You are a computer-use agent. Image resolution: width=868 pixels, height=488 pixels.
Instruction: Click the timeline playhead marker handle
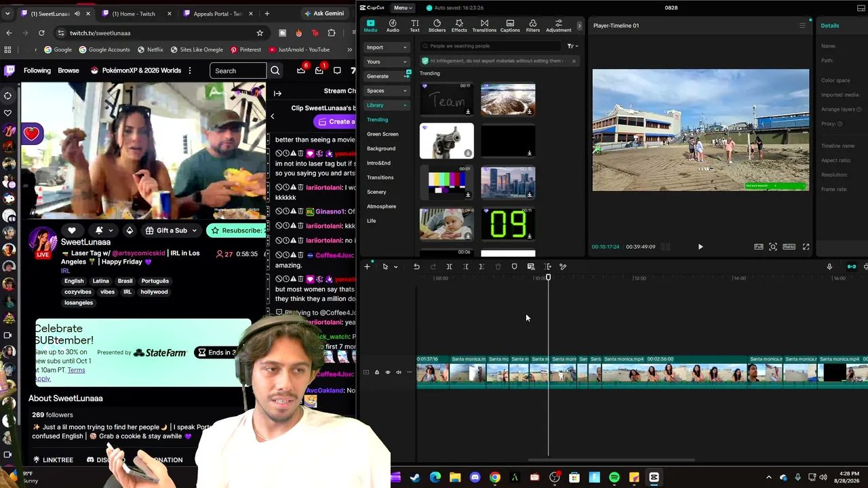pyautogui.click(x=548, y=277)
